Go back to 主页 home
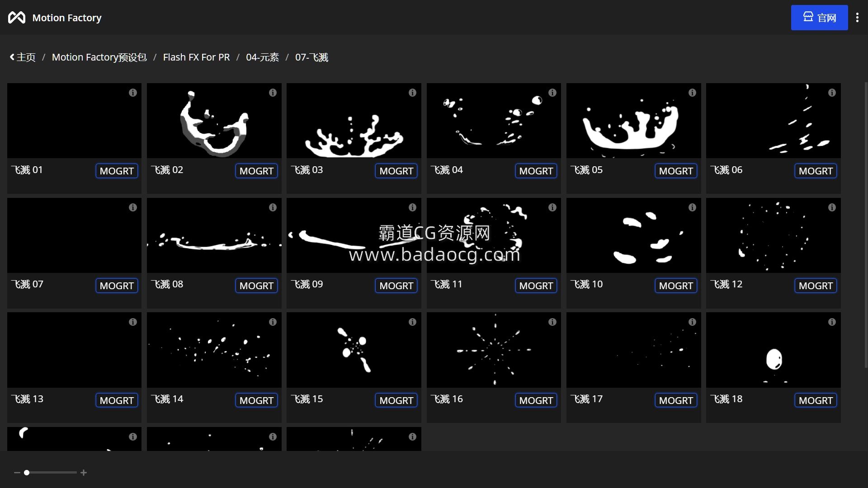The height and width of the screenshot is (488, 868). pos(23,57)
